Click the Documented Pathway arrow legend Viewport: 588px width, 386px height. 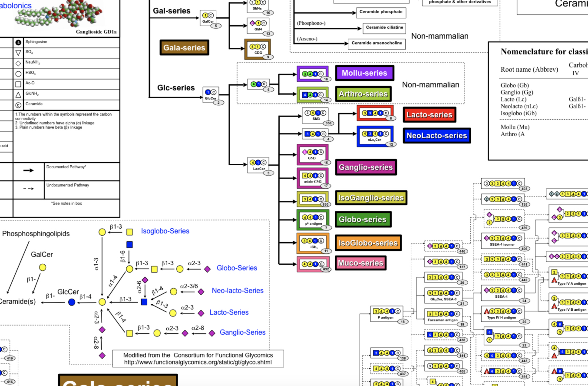[28, 170]
